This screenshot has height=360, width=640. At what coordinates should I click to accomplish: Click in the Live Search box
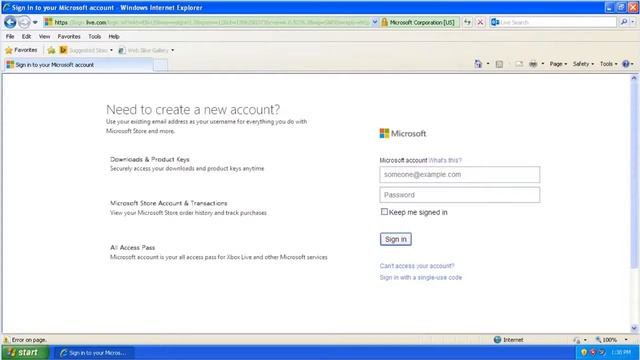pos(558,22)
